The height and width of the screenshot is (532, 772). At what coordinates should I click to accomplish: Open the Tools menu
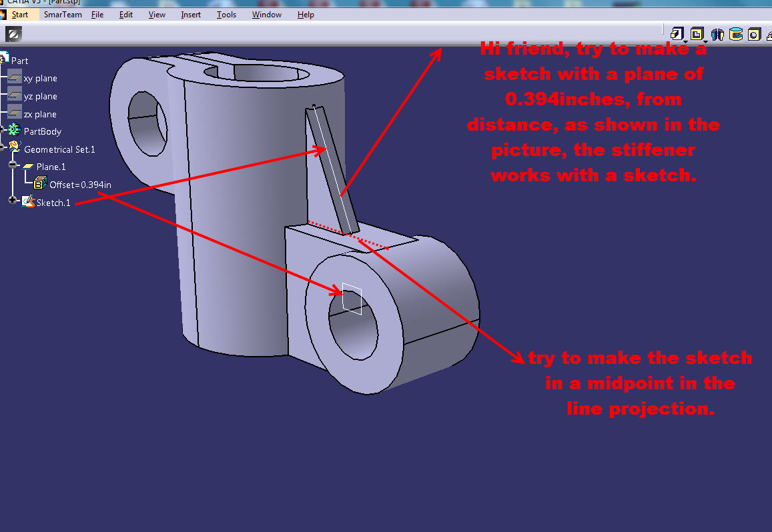point(226,15)
